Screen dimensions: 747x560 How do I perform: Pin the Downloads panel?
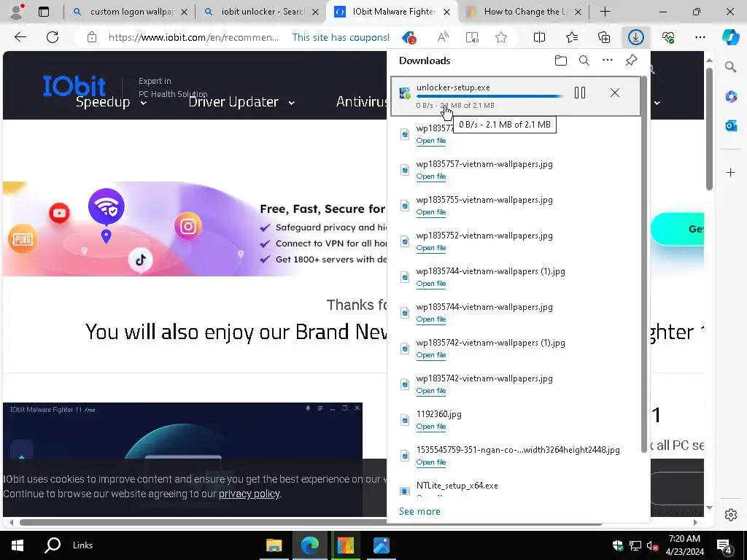point(631,61)
